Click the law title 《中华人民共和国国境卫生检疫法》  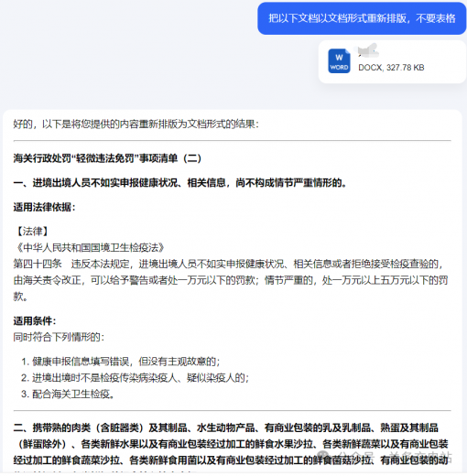(x=91, y=247)
